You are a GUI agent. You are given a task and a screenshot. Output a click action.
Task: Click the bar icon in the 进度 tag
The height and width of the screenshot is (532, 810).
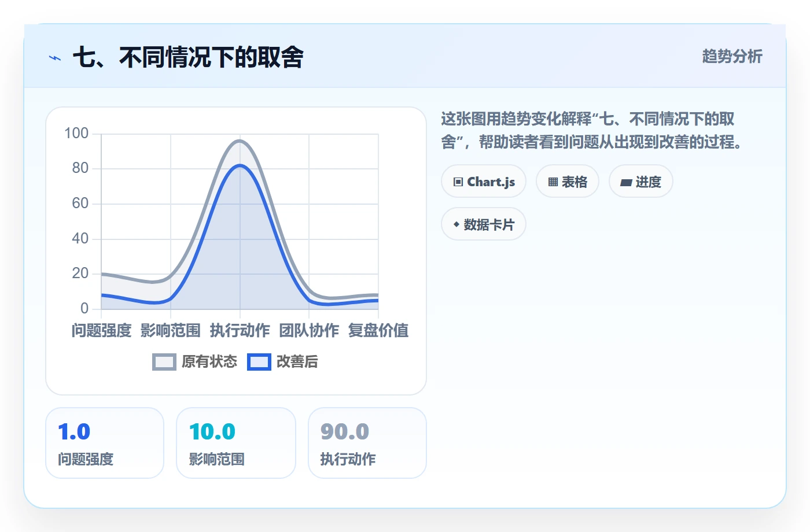coord(626,183)
